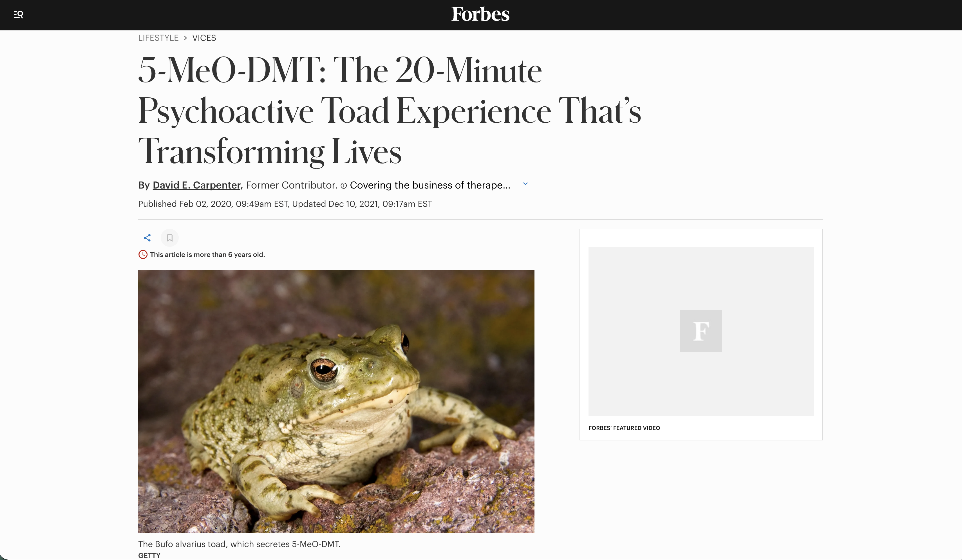This screenshot has width=962, height=560.
Task: Toggle the bookmark to save the article
Action: [x=169, y=238]
